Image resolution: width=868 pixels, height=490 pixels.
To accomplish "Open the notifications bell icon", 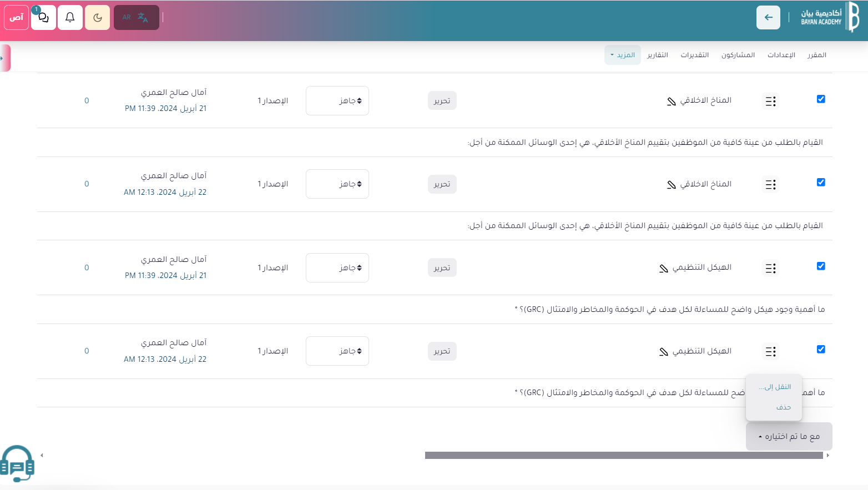I will (x=70, y=17).
